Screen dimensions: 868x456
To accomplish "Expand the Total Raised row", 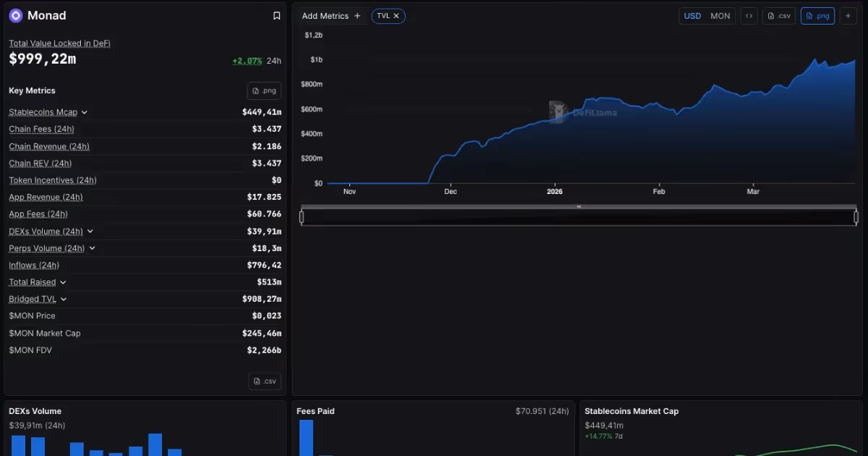I will click(x=62, y=282).
